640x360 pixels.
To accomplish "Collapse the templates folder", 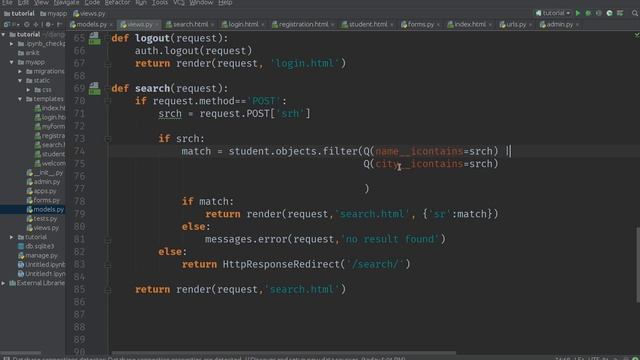I will tap(20, 99).
